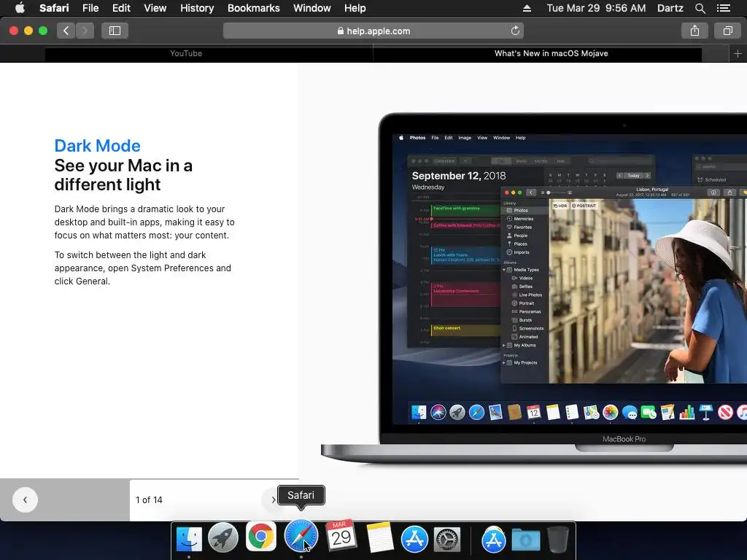The width and height of the screenshot is (747, 560).
Task: Click the 'See your Mac in a different light' headline
Action: tap(123, 175)
